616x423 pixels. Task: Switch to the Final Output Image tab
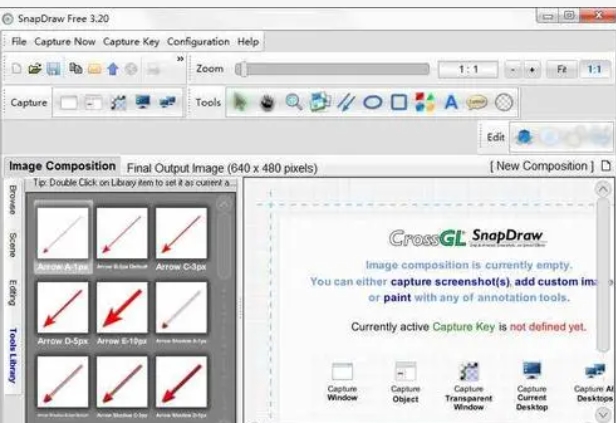point(222,168)
